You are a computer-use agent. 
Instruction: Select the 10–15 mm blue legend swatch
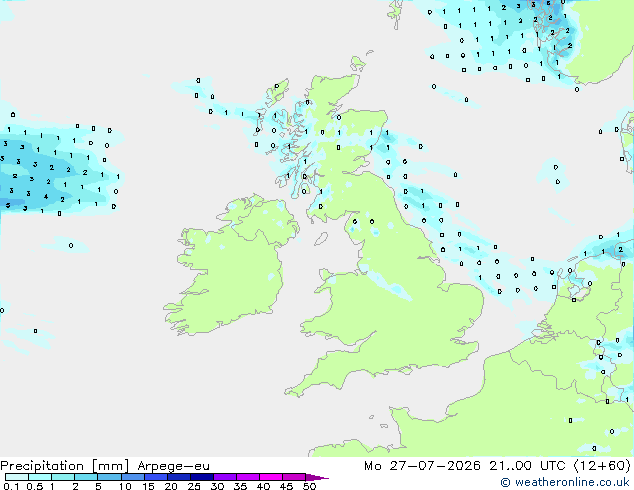click(x=133, y=477)
